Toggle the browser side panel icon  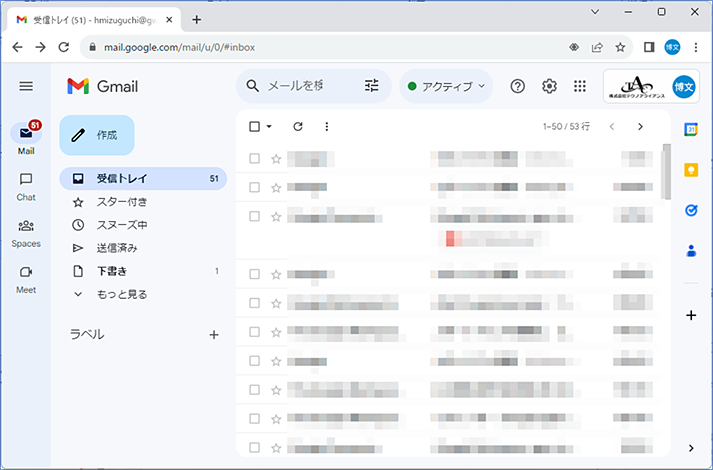[x=649, y=47]
